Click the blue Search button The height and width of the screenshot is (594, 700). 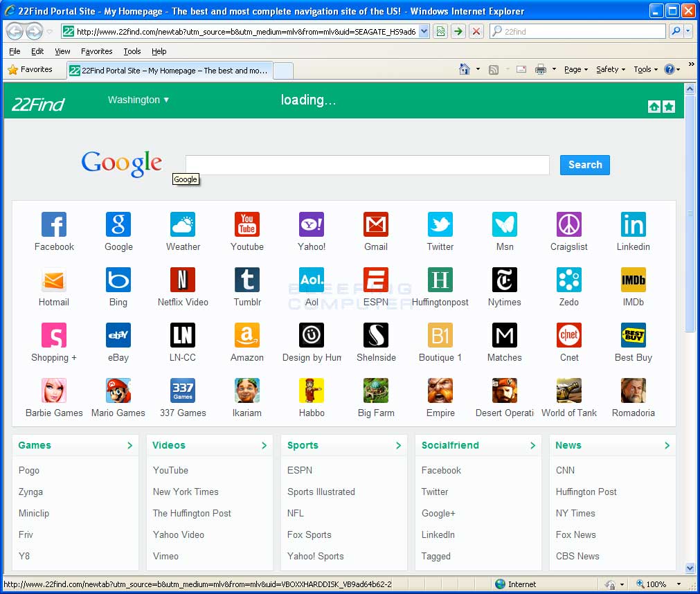click(x=585, y=165)
